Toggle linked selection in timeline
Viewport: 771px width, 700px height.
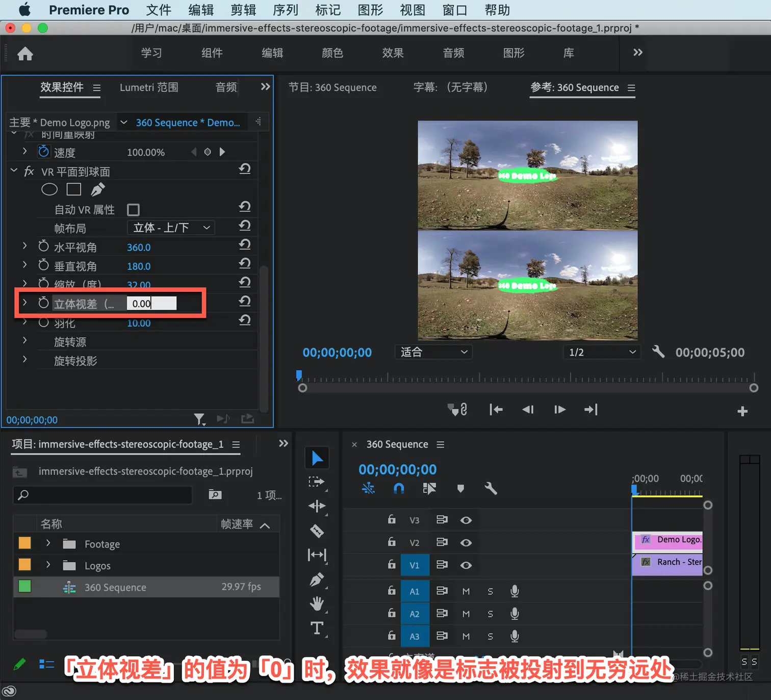(429, 489)
